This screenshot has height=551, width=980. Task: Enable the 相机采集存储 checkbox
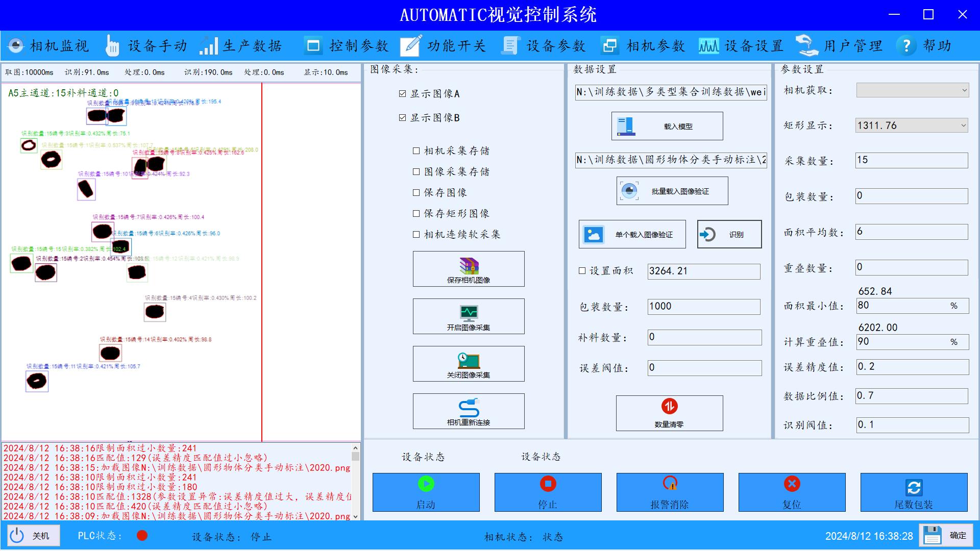tap(416, 151)
